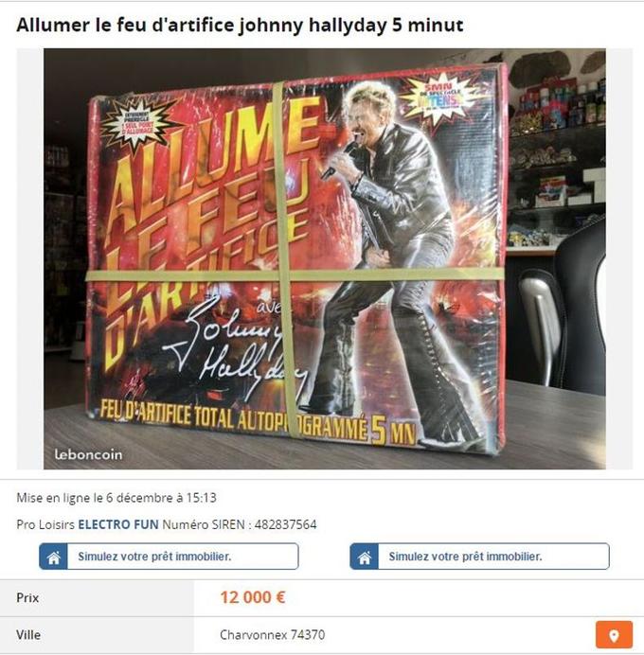Select the listing title 'Allumer le feu d'artifice'
The height and width of the screenshot is (655, 644).
click(125, 25)
